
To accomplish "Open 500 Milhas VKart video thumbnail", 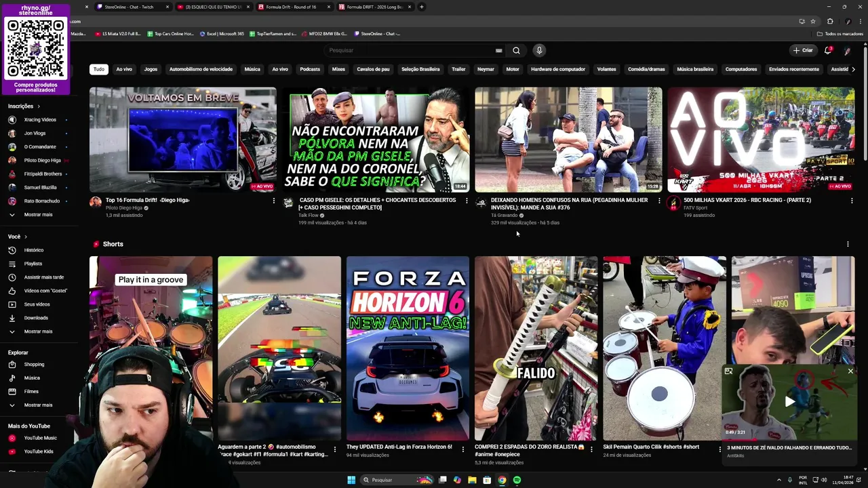I will 761,140.
